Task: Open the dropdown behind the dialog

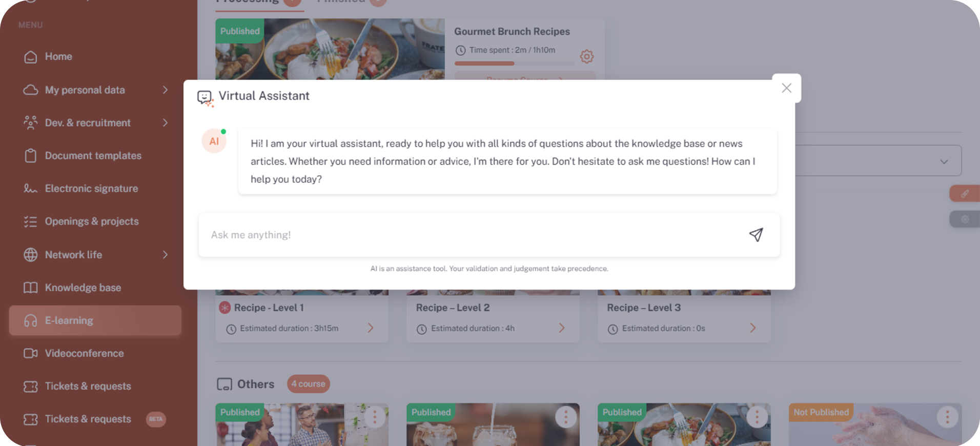Action: point(944,161)
